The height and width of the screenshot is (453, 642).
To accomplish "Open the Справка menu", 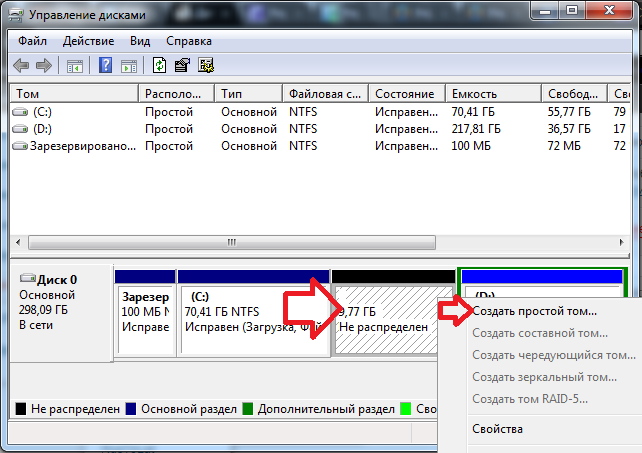I will [x=188, y=41].
